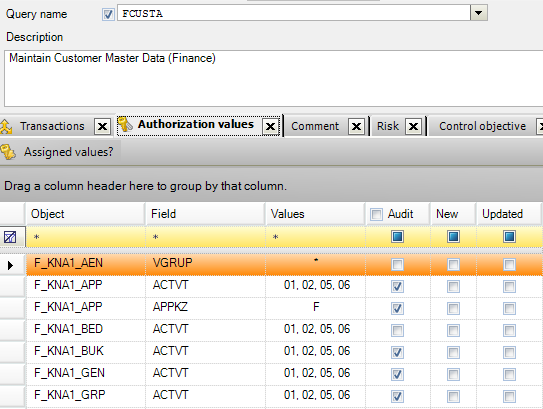543x409 pixels.
Task: Toggle the Audit filter checkbox
Action: (398, 237)
